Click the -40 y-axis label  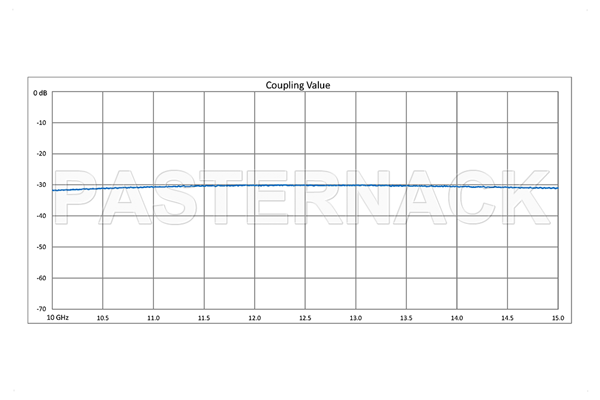tap(41, 216)
